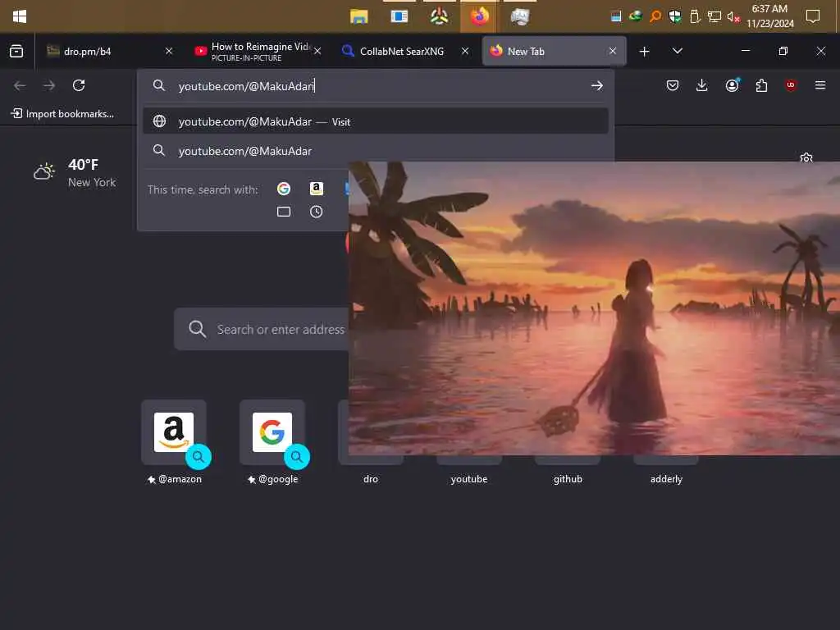840x630 pixels.
Task: Open the Firefox account menu
Action: click(732, 85)
